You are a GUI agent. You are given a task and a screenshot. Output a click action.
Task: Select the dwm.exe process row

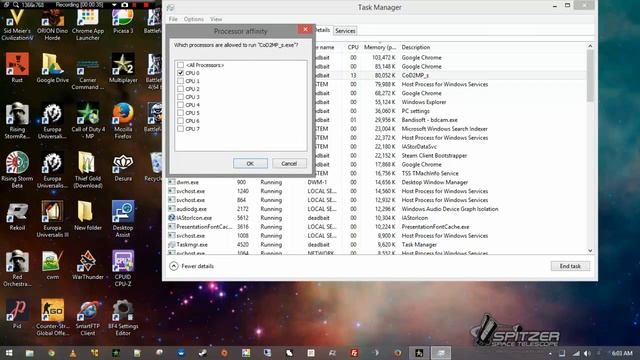378,182
